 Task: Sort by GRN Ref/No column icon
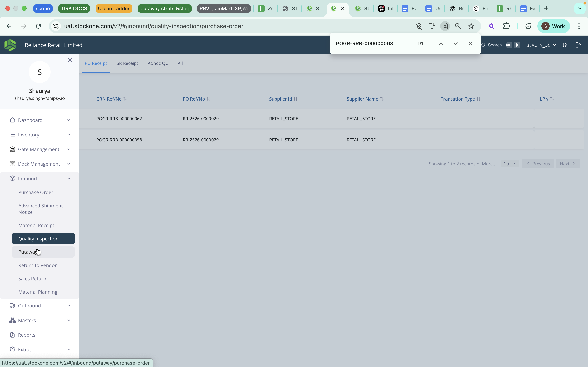click(125, 99)
